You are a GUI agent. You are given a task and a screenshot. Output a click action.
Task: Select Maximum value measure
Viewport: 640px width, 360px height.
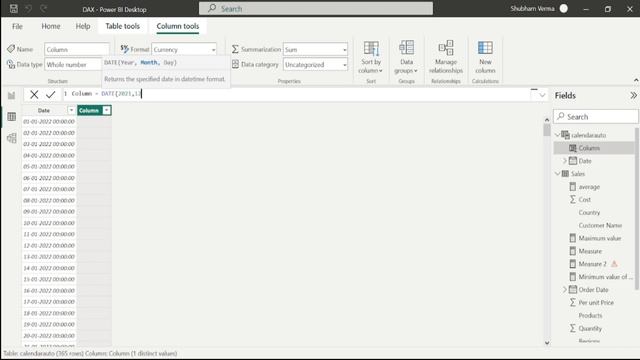(600, 238)
